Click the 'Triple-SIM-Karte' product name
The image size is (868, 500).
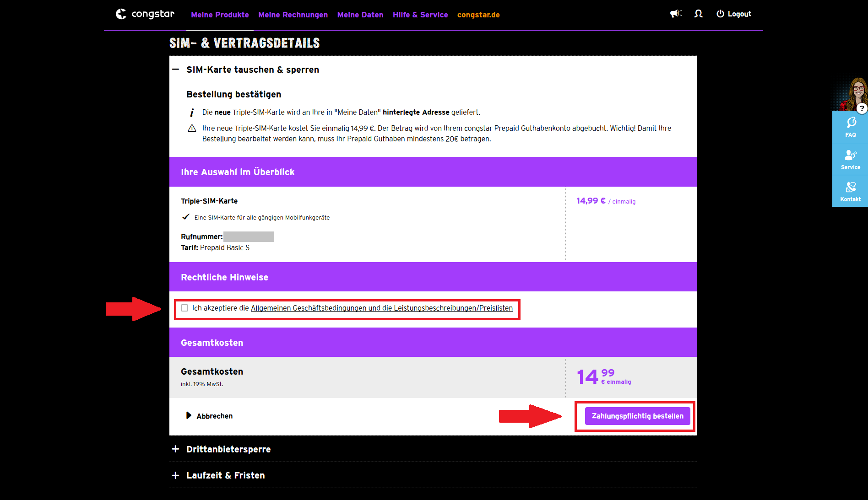pyautogui.click(x=209, y=201)
